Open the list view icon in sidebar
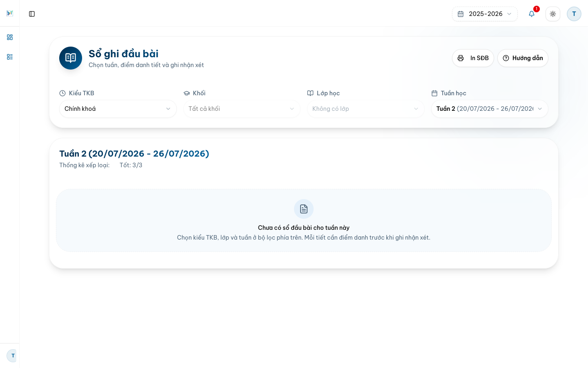 pos(10,57)
